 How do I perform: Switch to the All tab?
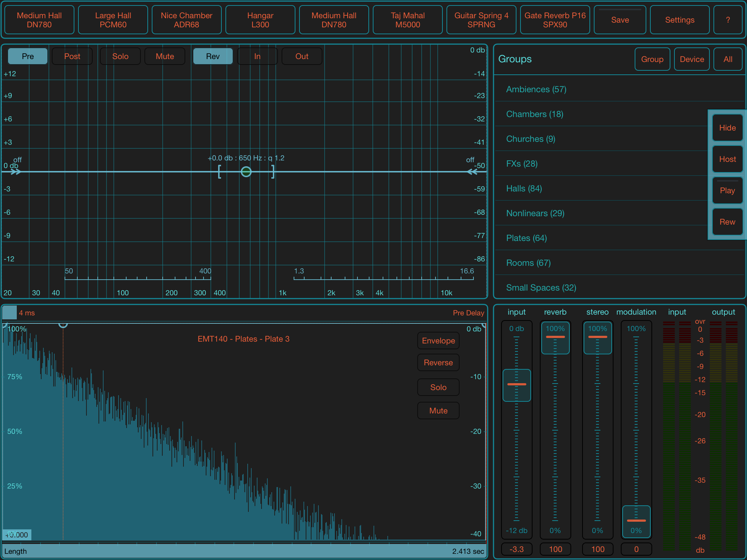click(728, 59)
